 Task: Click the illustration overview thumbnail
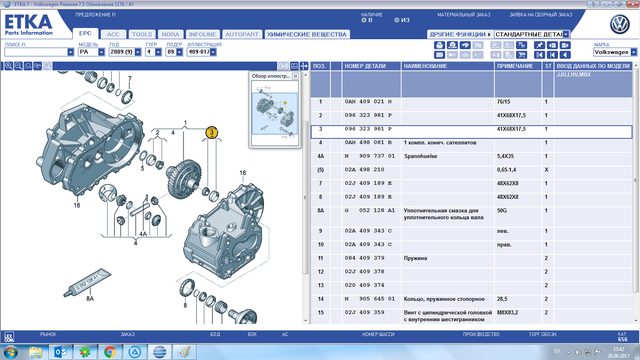click(x=274, y=113)
